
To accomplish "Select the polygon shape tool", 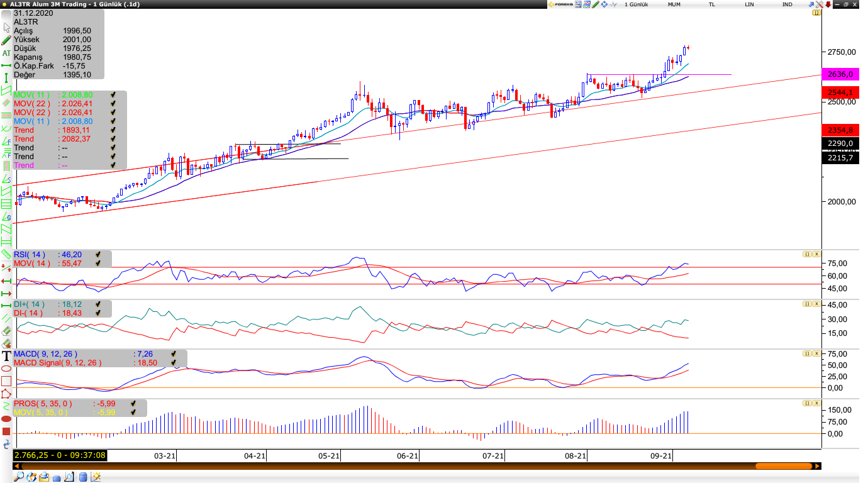I will [x=6, y=394].
